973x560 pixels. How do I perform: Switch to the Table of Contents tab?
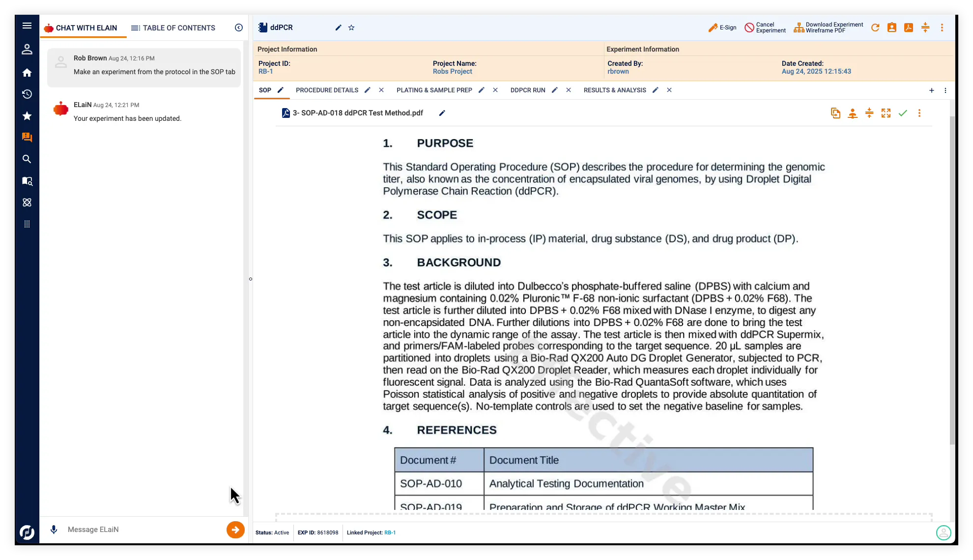click(x=173, y=28)
